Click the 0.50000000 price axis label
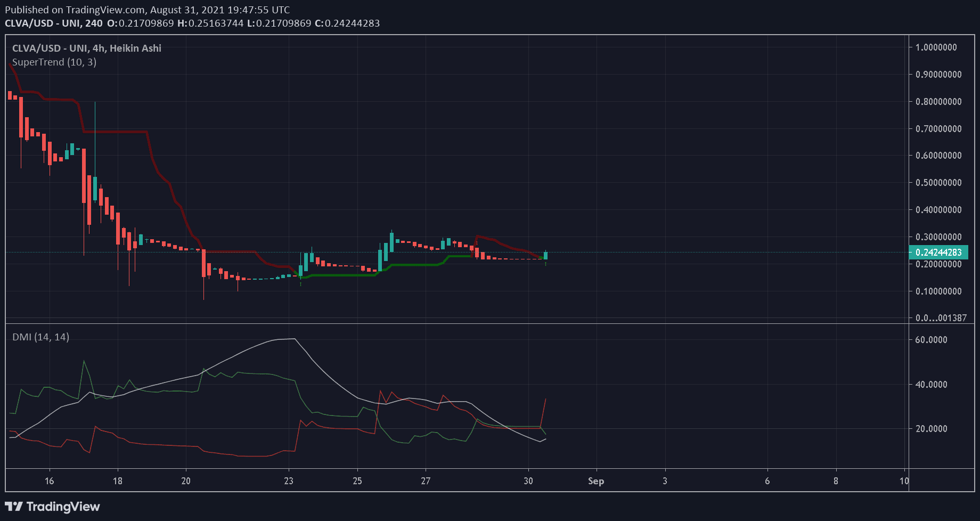The width and height of the screenshot is (980, 521). 938,183
